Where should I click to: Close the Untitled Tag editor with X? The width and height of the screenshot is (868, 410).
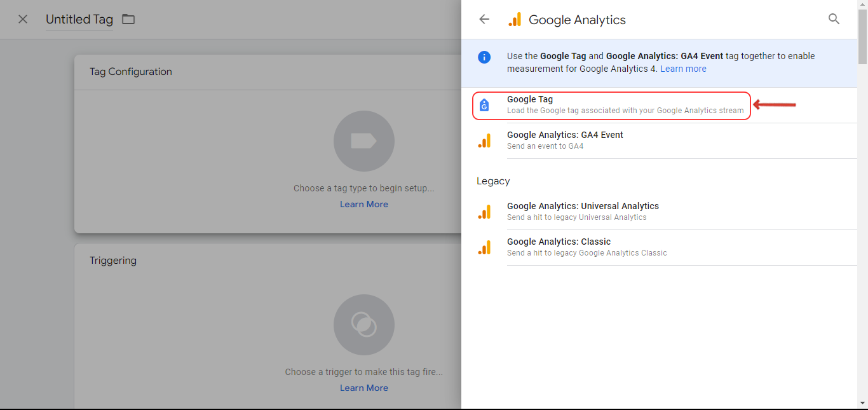[23, 19]
